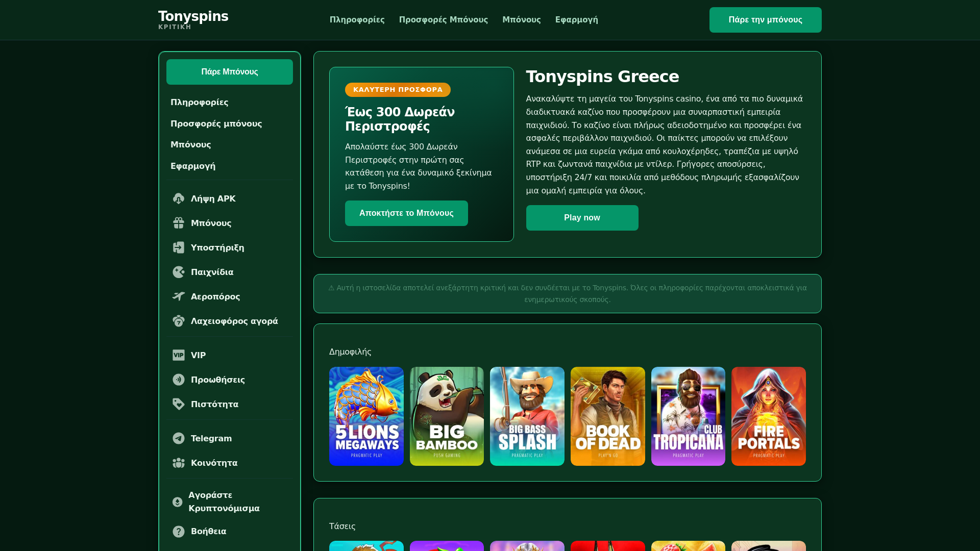
Task: Open the Book of Dead game thumbnail
Action: point(608,416)
